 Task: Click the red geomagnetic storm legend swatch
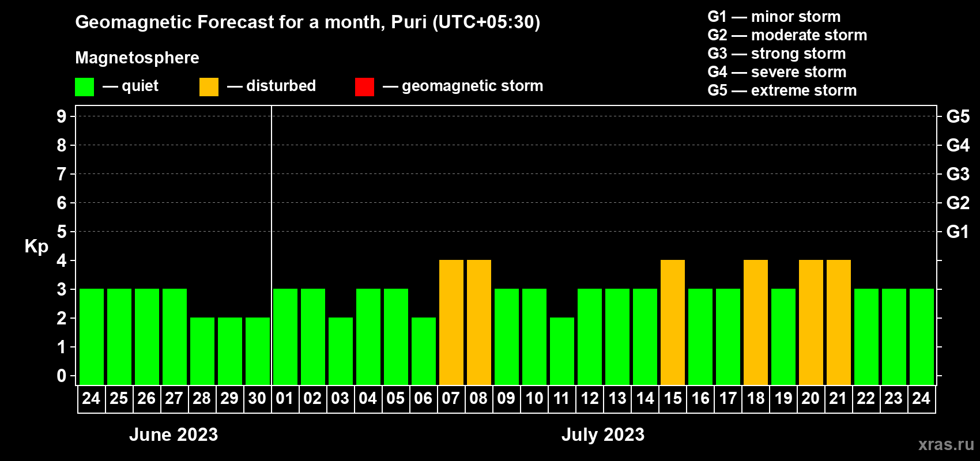[364, 87]
